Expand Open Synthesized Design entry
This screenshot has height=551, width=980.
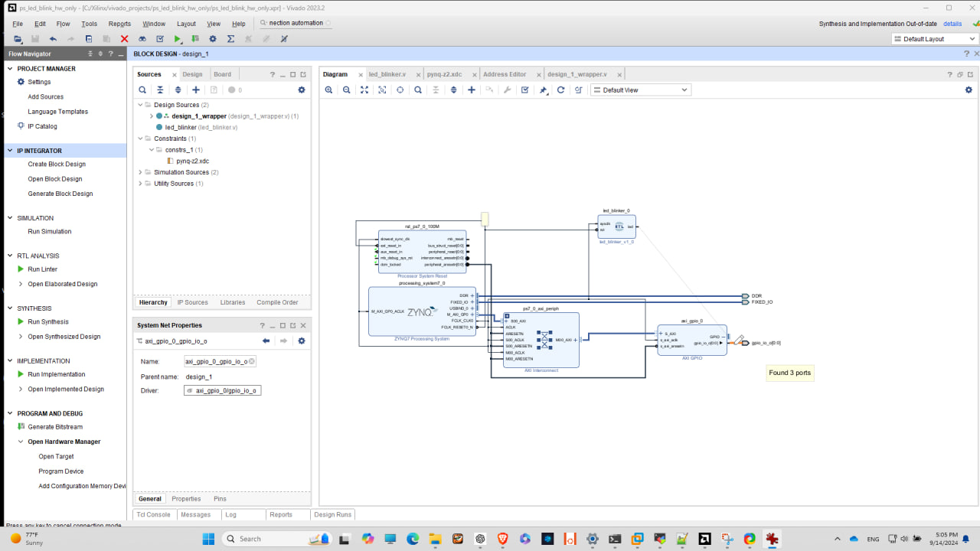(21, 337)
